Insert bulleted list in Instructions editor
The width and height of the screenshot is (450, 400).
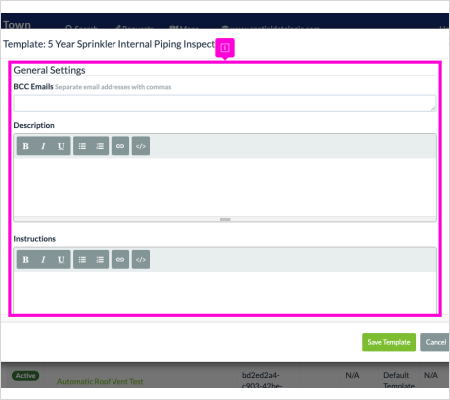click(x=82, y=259)
